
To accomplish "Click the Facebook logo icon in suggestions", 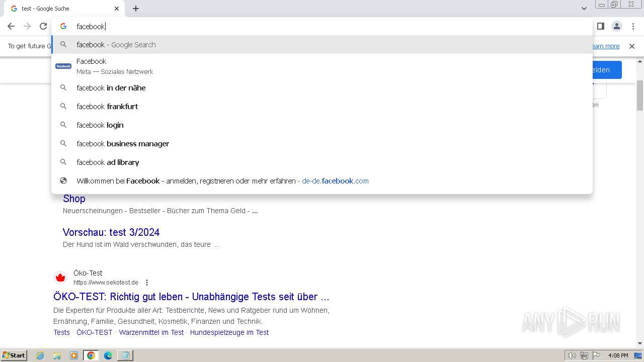I will tap(63, 66).
